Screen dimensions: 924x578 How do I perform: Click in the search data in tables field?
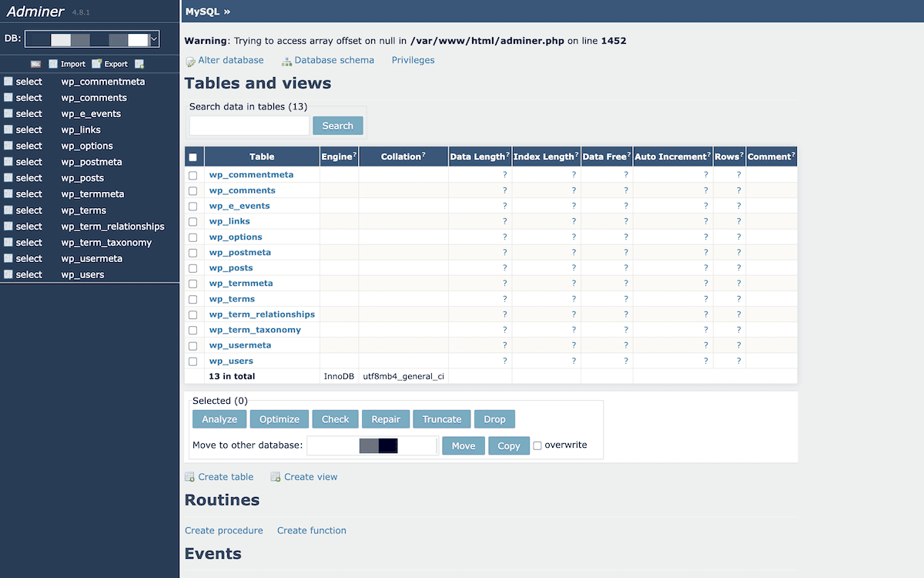pos(249,126)
